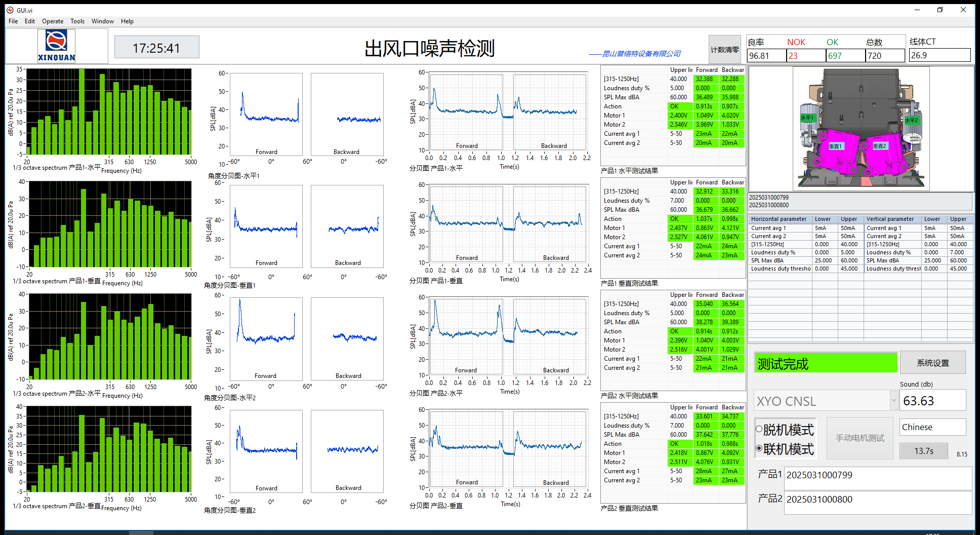Open the File menu

[13, 21]
